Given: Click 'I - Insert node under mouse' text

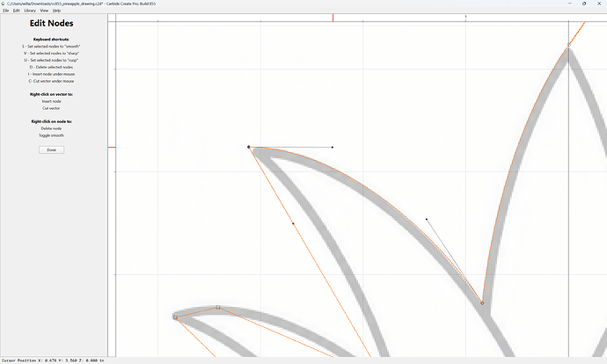Looking at the screenshot, I should click(51, 74).
